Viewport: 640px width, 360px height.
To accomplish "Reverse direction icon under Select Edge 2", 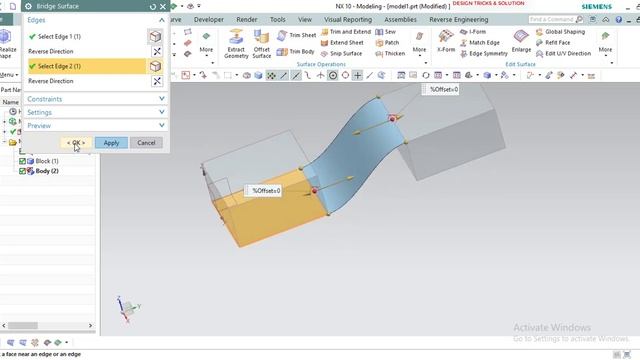I will [157, 81].
